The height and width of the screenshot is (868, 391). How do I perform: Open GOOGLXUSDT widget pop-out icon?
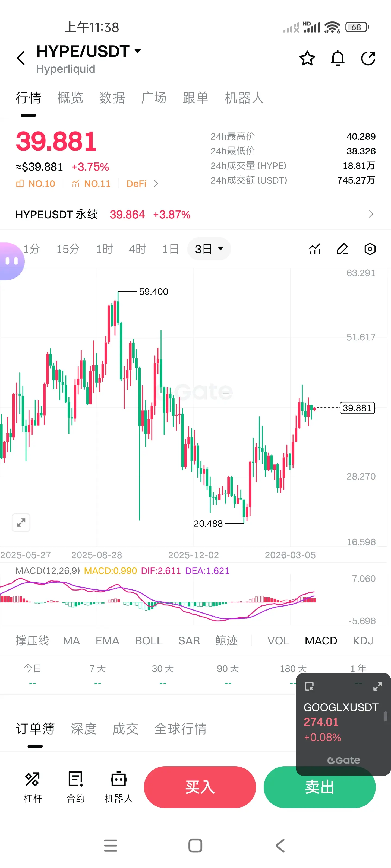[x=309, y=686]
